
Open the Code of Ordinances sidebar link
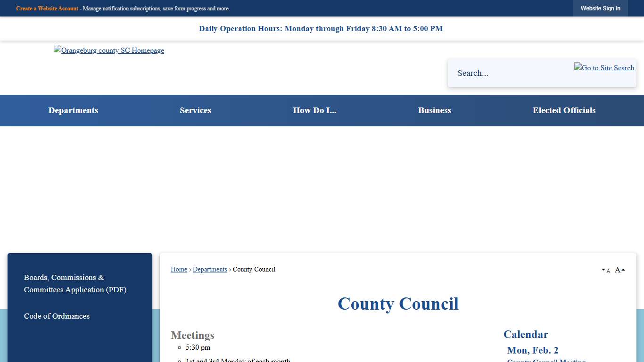(x=57, y=316)
